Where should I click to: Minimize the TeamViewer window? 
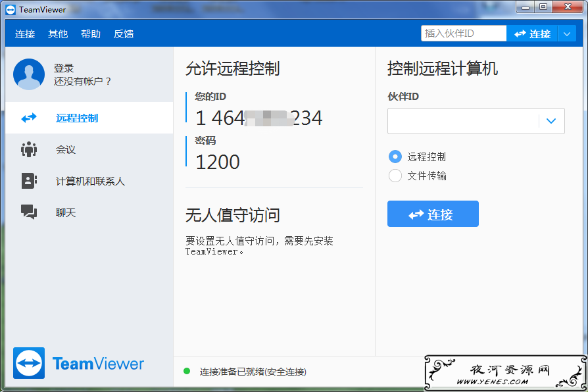click(525, 7)
